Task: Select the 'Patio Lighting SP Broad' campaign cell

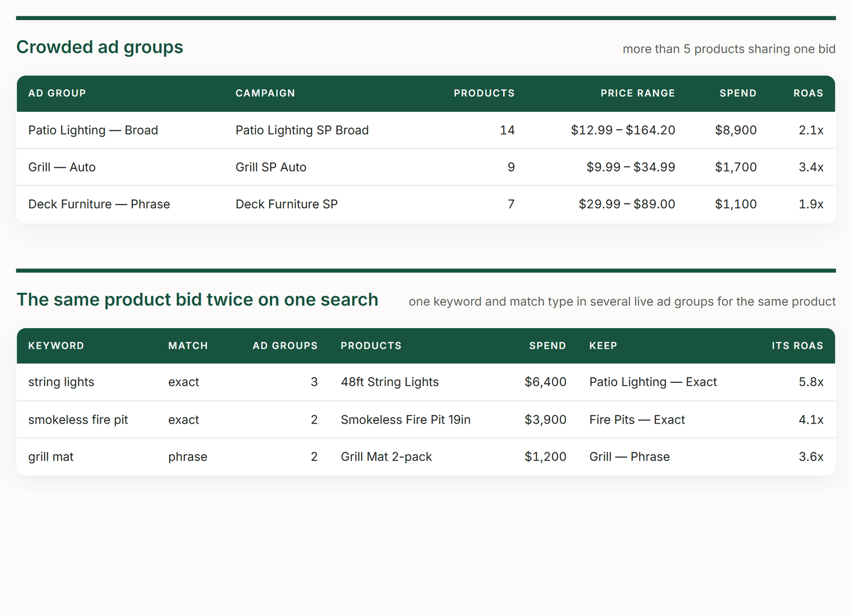Action: [x=302, y=130]
